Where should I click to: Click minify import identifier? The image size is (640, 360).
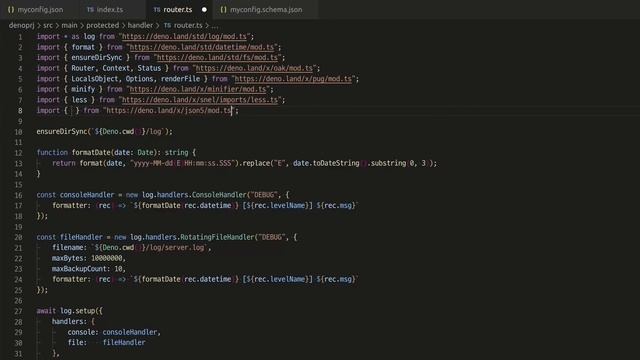click(x=83, y=89)
